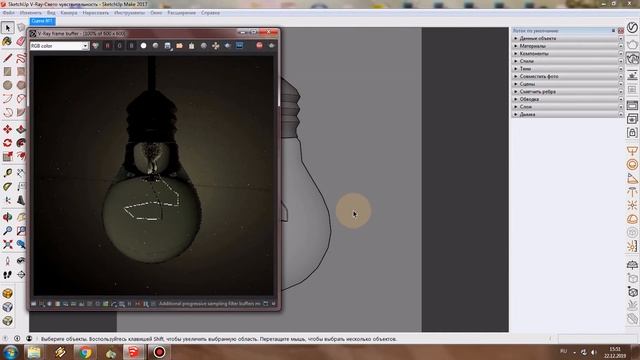Add V-Ray spot light icon
Viewport: 640px width, 360px height.
pos(632,178)
